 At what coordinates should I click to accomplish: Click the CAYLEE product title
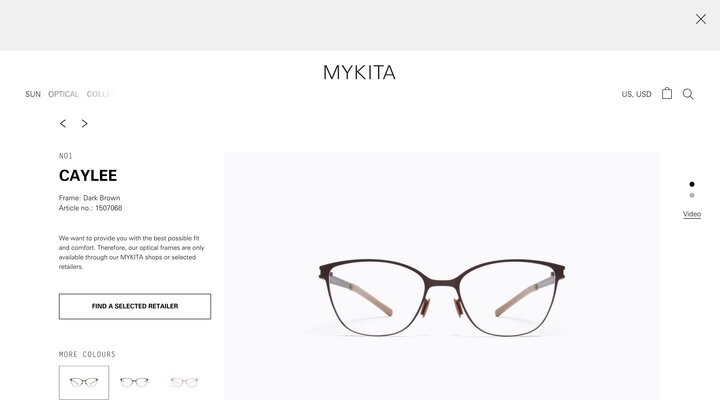click(88, 175)
